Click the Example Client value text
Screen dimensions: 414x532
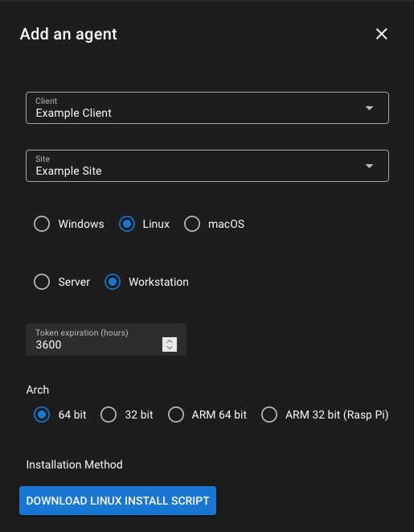(x=73, y=113)
